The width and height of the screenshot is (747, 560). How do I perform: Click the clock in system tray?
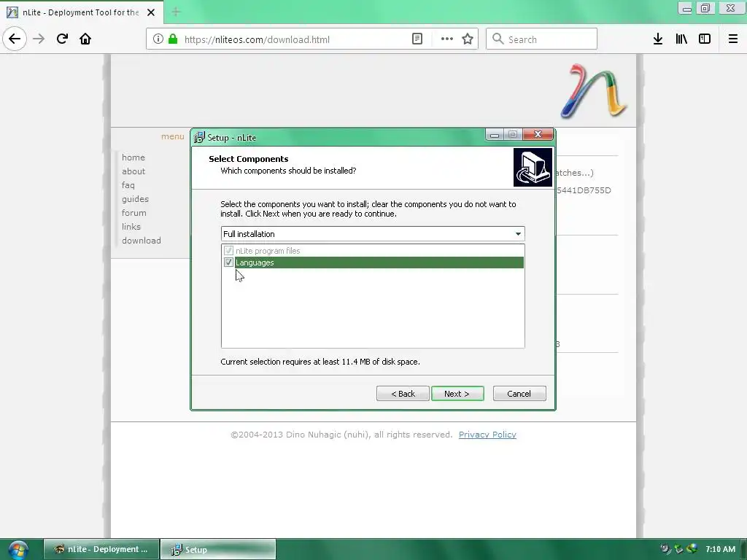720,549
